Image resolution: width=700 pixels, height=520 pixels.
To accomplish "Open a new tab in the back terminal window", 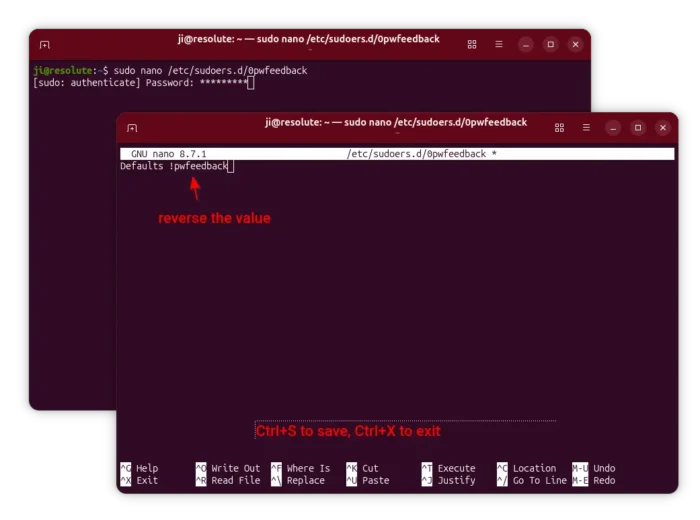I will tap(44, 45).
